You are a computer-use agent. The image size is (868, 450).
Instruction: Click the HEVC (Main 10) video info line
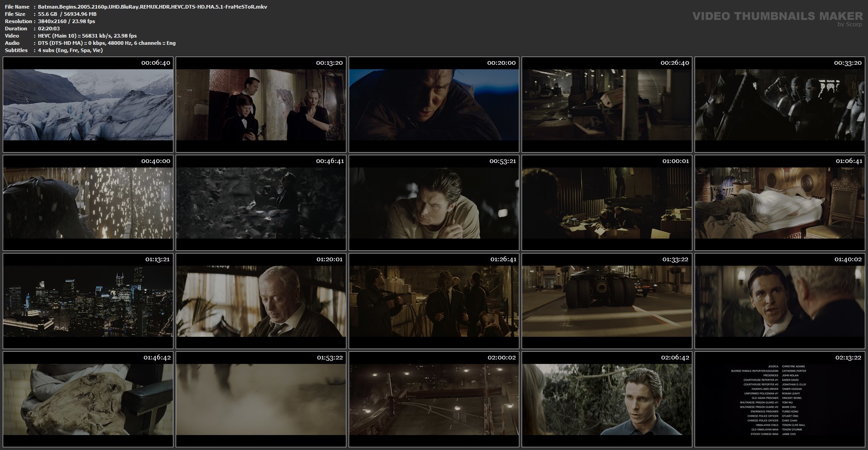coord(87,36)
